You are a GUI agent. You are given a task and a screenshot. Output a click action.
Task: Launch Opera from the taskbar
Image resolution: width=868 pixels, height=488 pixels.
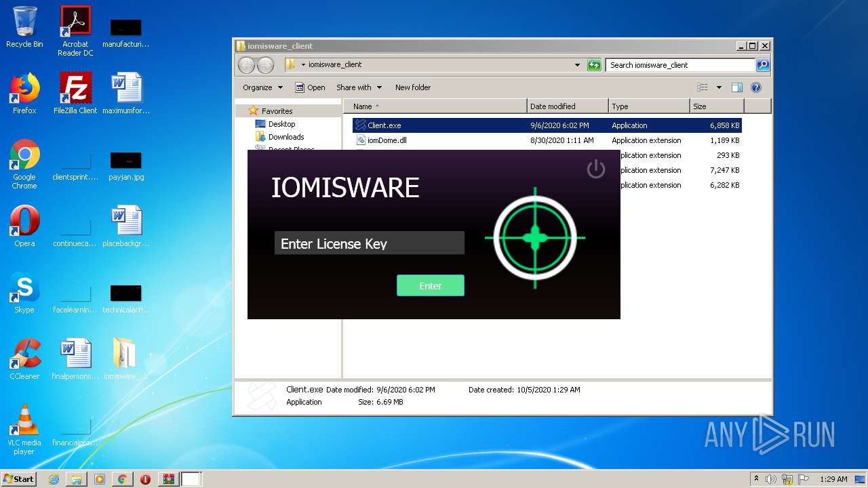click(x=145, y=479)
